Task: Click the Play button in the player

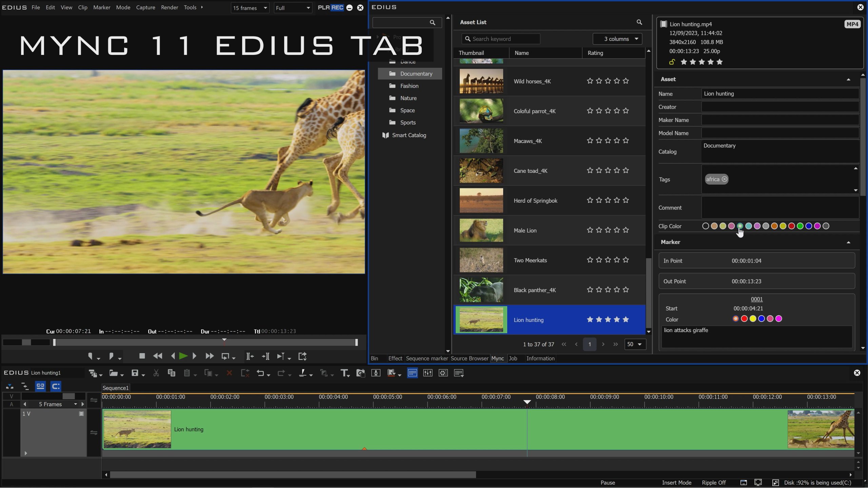Action: coord(183,356)
